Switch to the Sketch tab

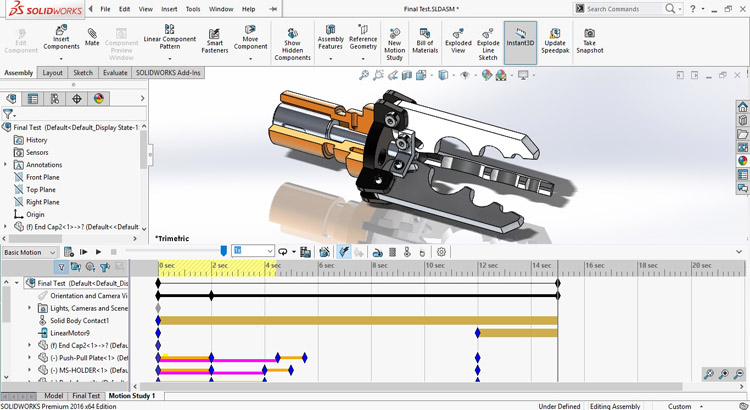[x=83, y=73]
